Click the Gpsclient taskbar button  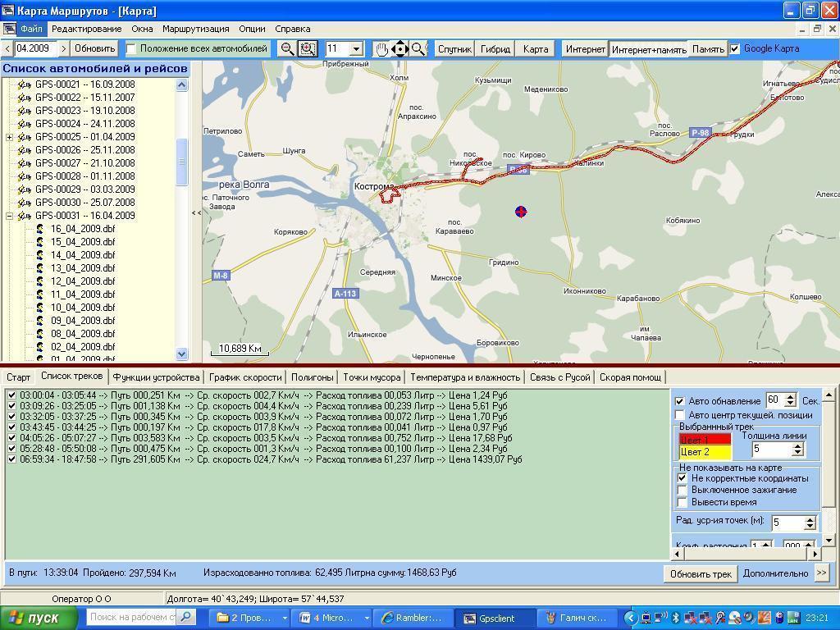(495, 619)
